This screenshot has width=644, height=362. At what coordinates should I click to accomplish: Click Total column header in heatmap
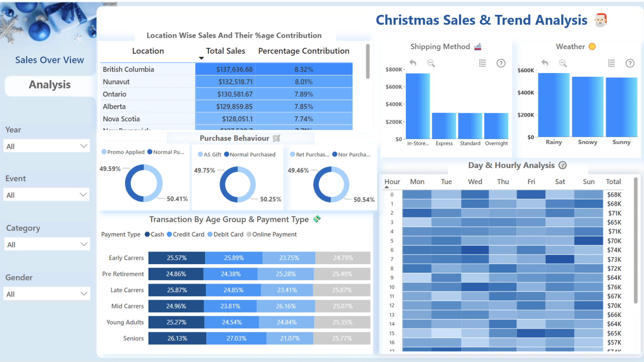613,182
